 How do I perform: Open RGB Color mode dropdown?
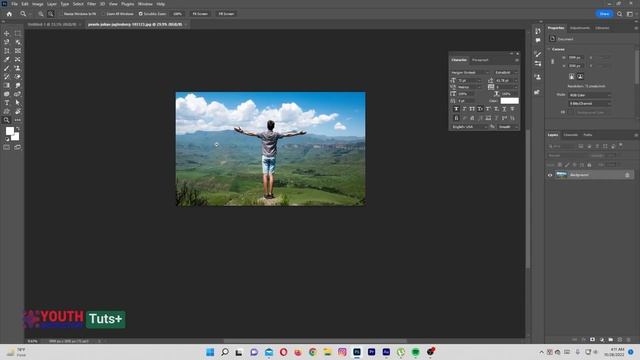[590, 95]
